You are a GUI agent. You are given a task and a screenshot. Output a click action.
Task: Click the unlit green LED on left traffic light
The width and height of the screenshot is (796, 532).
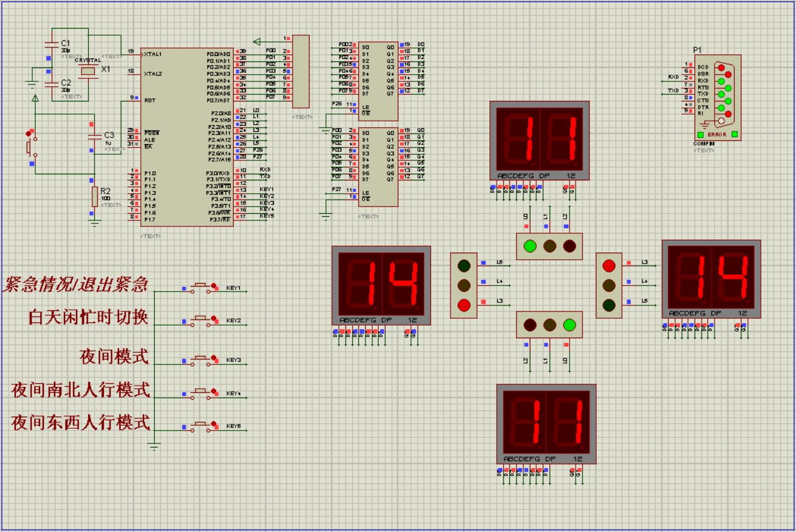point(464,265)
